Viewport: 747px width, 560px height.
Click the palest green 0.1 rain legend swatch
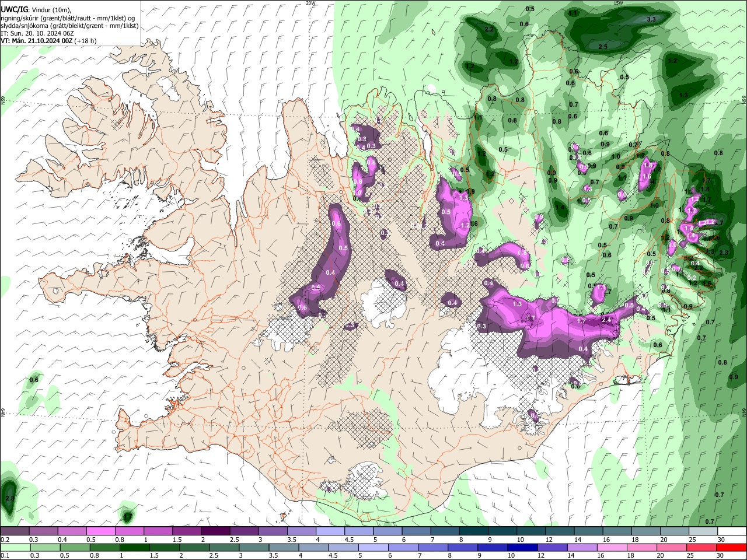(15, 547)
